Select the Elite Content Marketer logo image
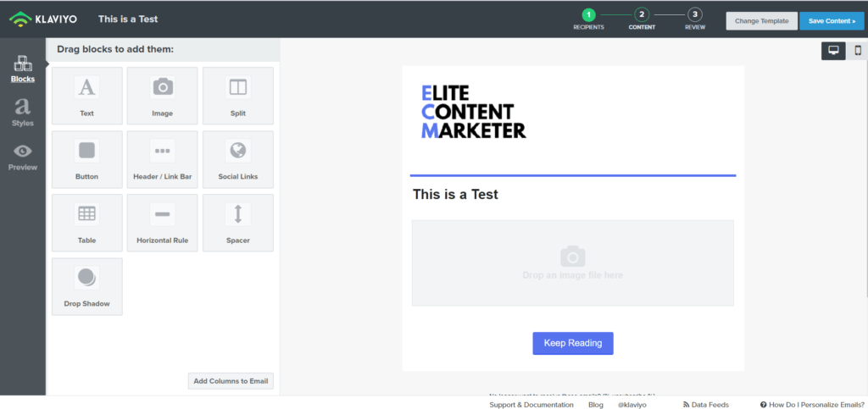Viewport: 868px width, 409px height. click(x=474, y=111)
